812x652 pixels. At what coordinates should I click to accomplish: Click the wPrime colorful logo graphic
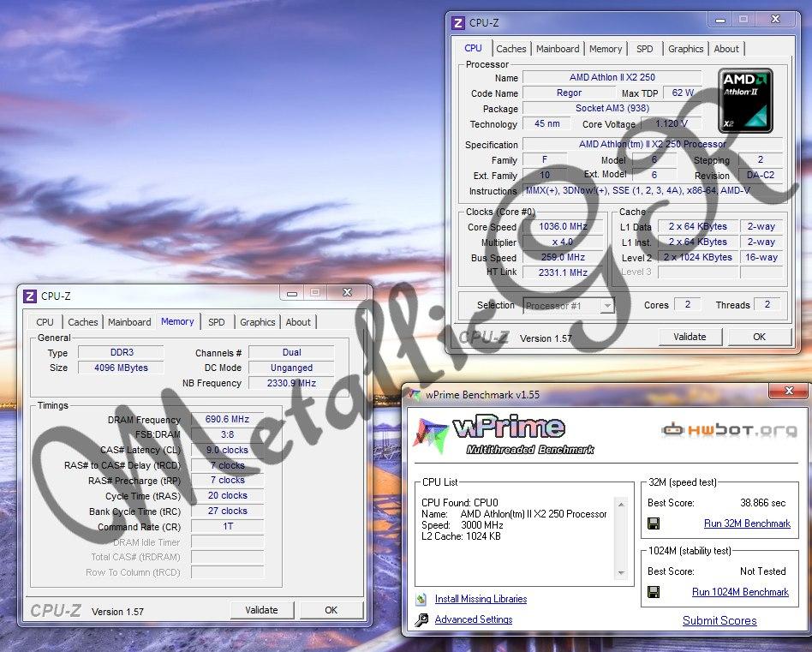point(430,435)
